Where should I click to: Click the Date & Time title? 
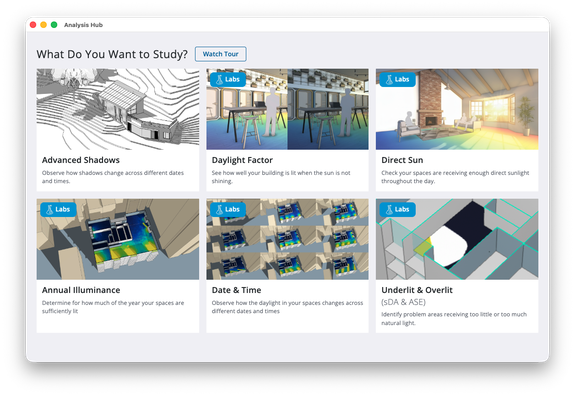tap(237, 290)
